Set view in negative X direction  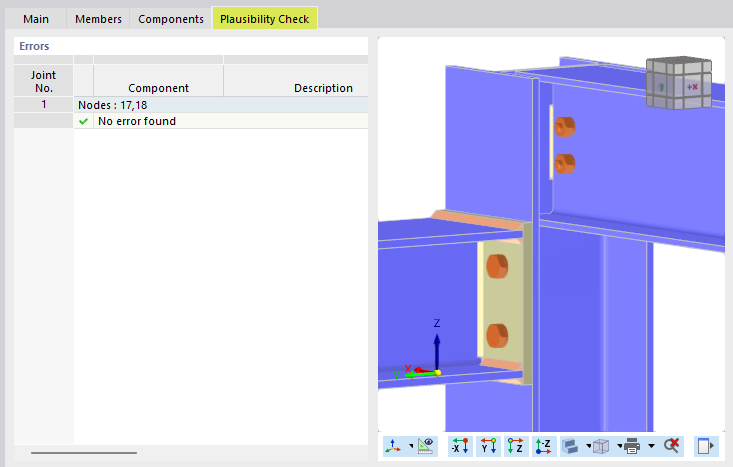pyautogui.click(x=460, y=446)
